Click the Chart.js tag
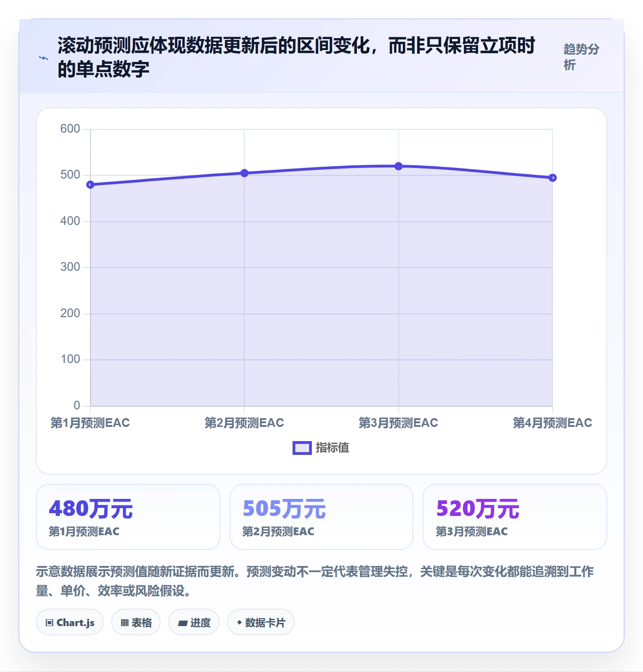 point(70,622)
